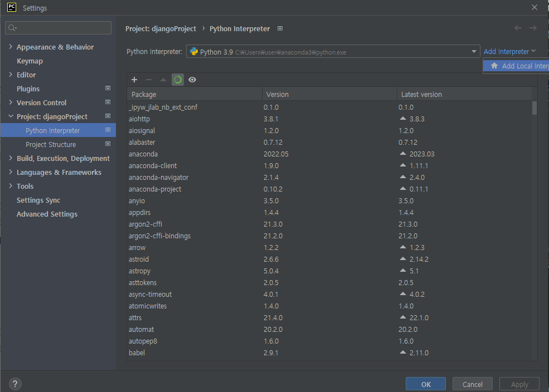Expand the Tools section
This screenshot has width=549, height=392.
click(11, 186)
